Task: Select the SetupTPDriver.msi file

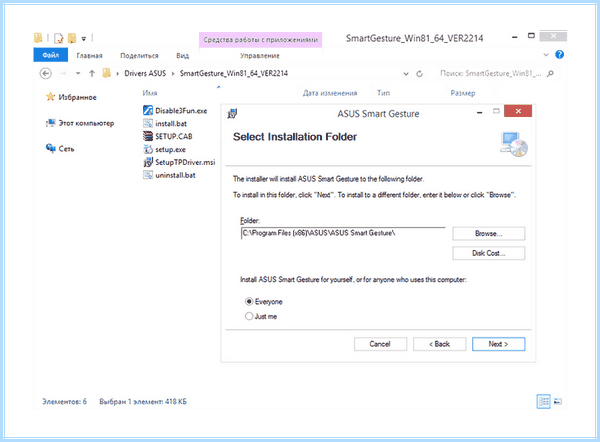Action: click(x=185, y=162)
